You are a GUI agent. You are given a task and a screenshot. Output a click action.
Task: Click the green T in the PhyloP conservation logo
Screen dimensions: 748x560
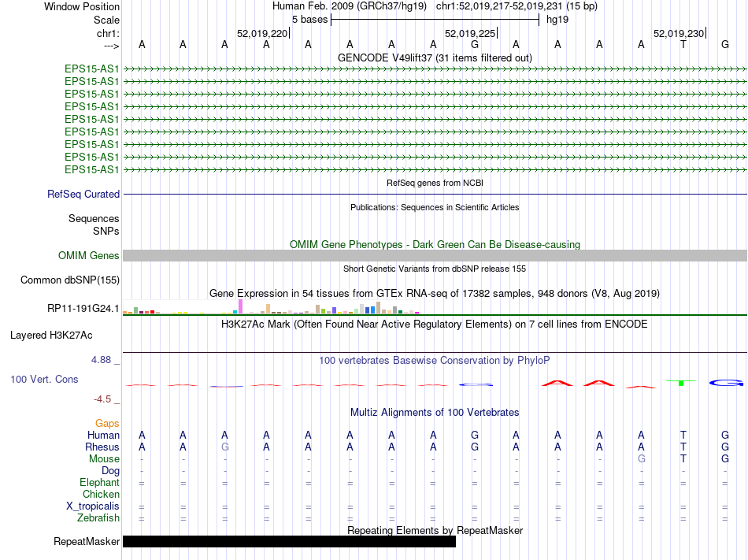[x=681, y=383]
